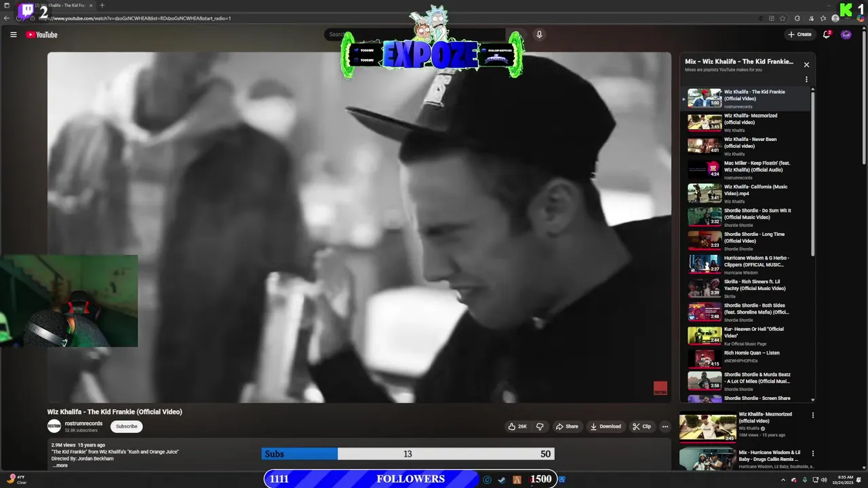Open the YouTube guide hamburger menu

(13, 35)
